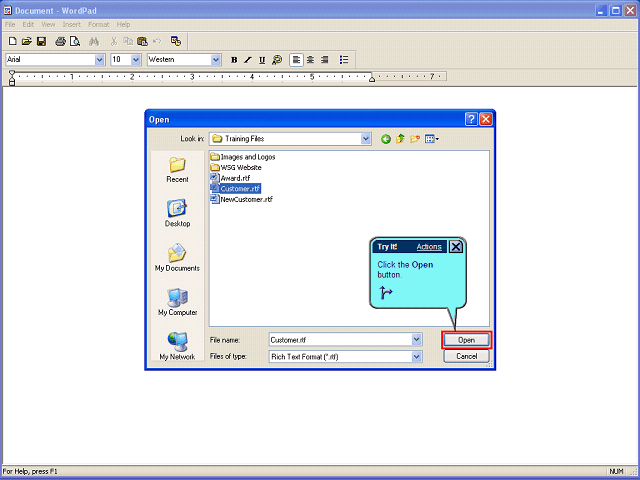Toggle Italic formatting button
The image size is (640, 480).
[248, 60]
